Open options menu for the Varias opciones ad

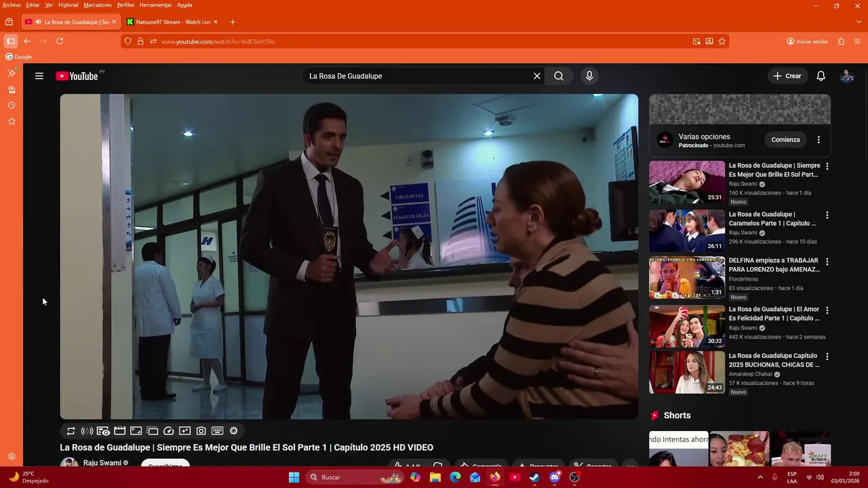click(818, 140)
